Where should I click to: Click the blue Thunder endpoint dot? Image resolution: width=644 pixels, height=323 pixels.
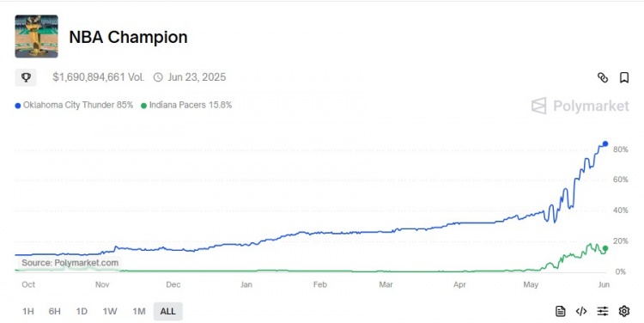(605, 143)
